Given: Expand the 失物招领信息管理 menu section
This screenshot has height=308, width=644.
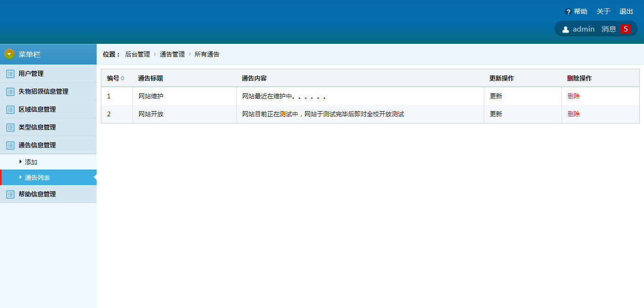Looking at the screenshot, I should click(48, 91).
